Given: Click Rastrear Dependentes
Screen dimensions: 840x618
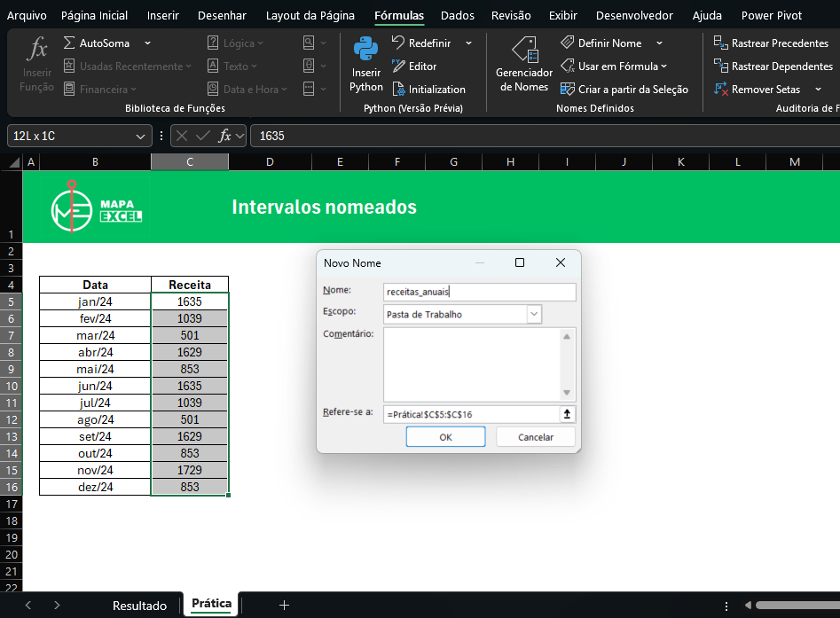Looking at the screenshot, I should (x=773, y=66).
